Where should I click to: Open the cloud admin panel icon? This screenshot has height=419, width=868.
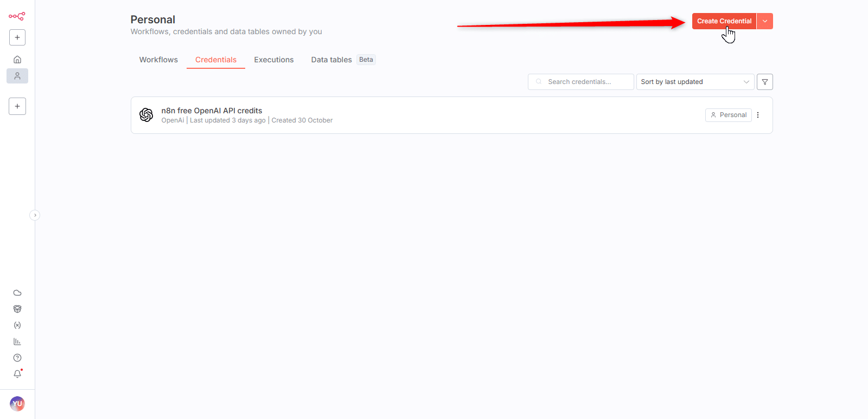coord(17,293)
